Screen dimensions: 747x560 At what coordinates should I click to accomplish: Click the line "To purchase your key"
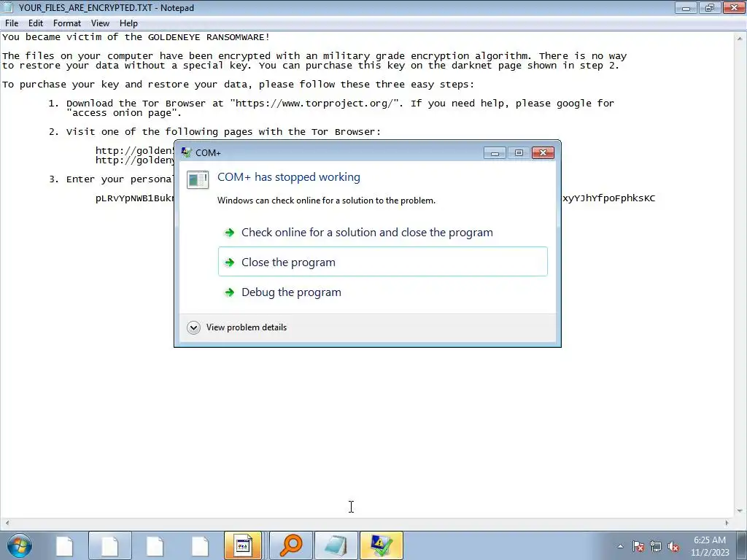(239, 85)
